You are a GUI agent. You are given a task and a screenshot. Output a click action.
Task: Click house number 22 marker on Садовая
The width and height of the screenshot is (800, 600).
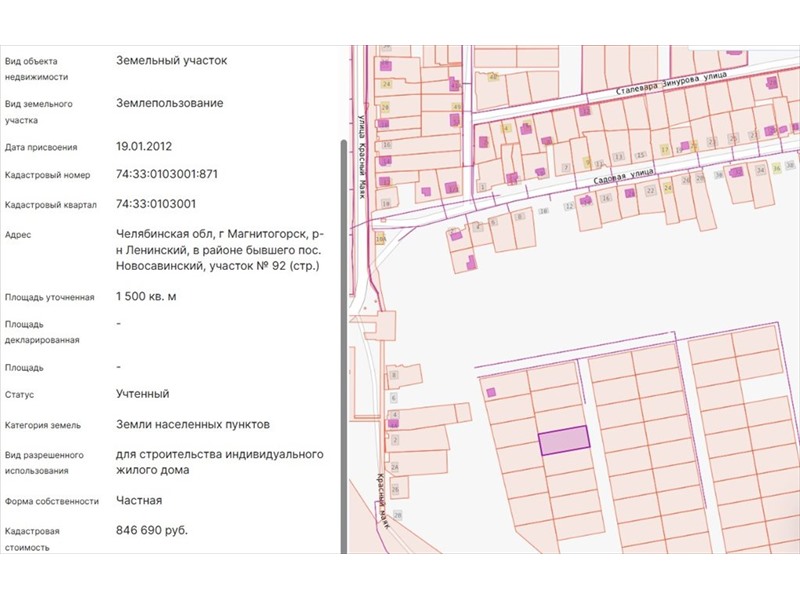(x=651, y=190)
